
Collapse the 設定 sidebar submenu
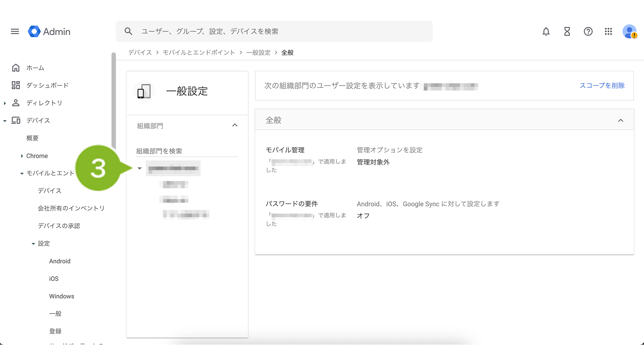[x=33, y=244]
